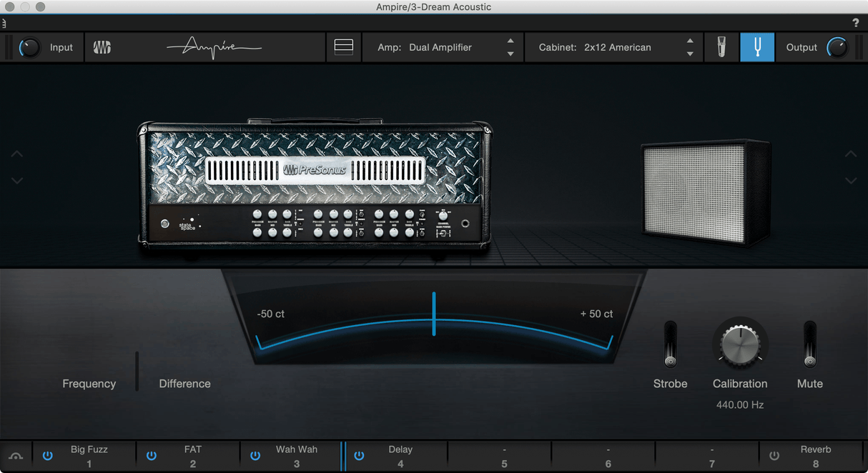868x473 pixels.
Task: Click the Calibration knob showing 440.00 Hz
Action: pos(740,344)
